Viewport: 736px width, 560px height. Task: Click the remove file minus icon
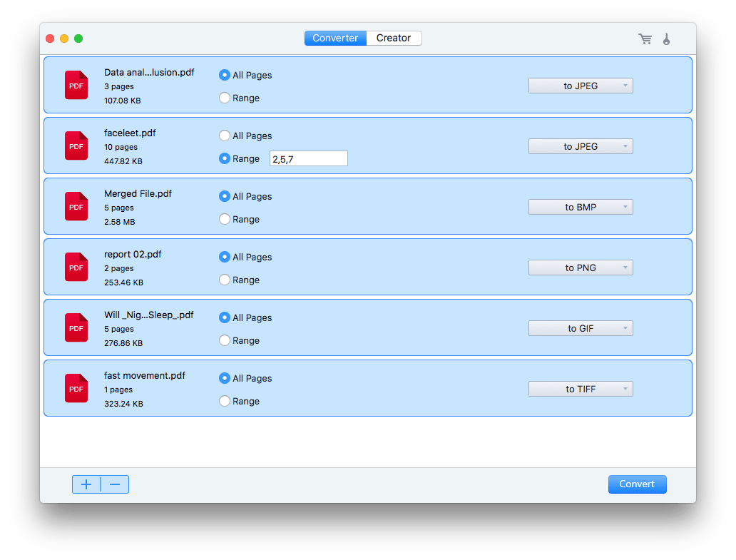click(115, 484)
